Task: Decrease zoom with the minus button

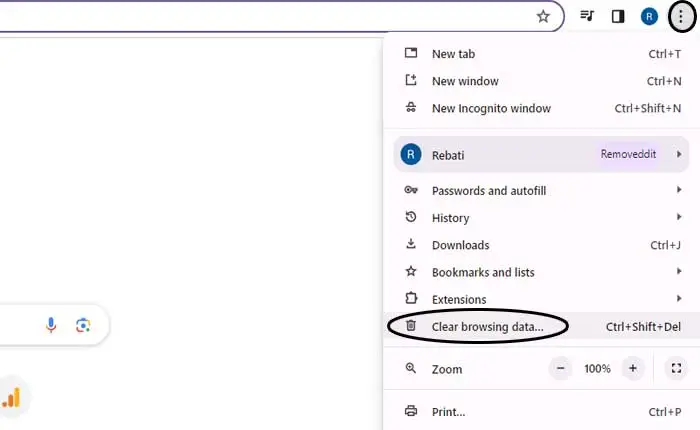Action: (561, 369)
